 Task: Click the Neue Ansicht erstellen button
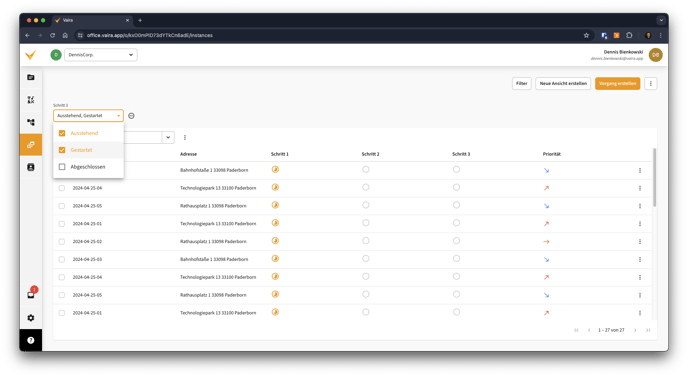click(x=563, y=83)
